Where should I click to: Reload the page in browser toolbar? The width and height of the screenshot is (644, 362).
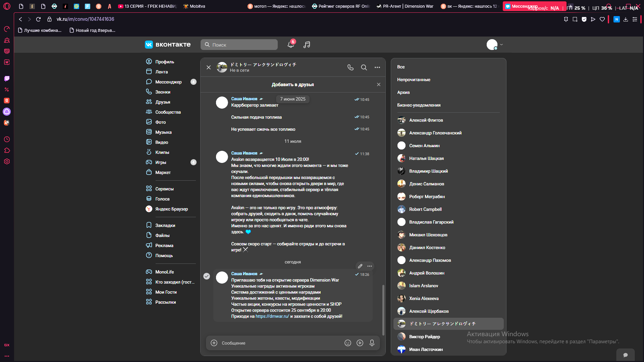(x=38, y=19)
